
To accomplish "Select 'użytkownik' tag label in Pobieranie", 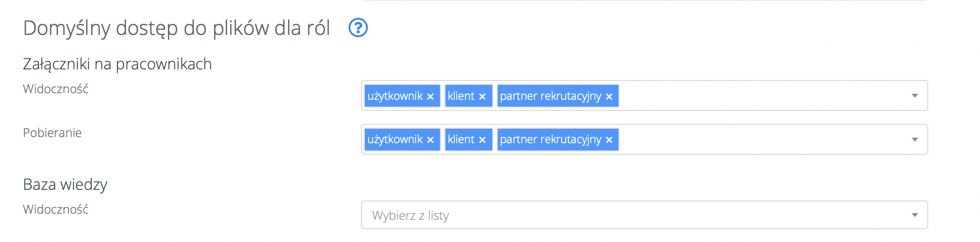I will (x=395, y=139).
